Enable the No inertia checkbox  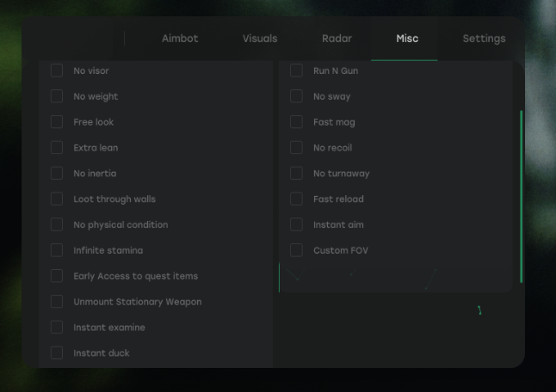[x=57, y=173]
